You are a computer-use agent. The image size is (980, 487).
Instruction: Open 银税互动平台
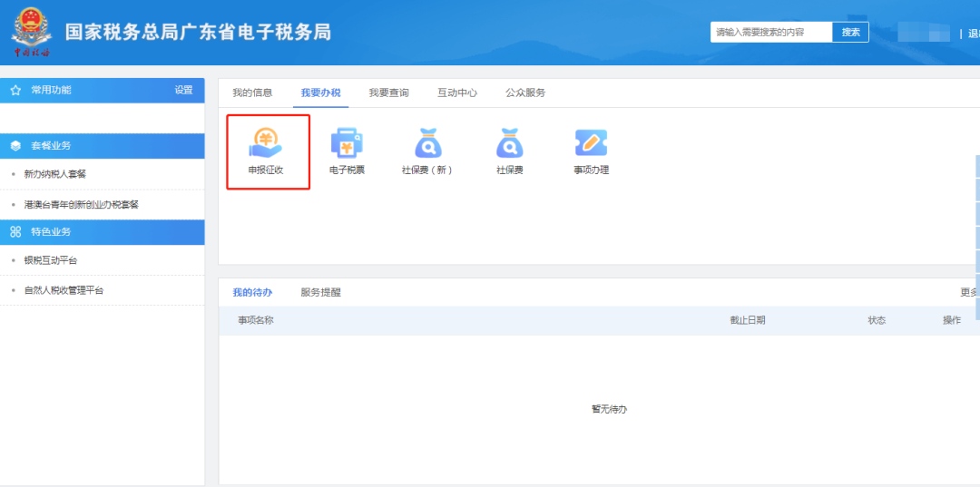(x=51, y=260)
